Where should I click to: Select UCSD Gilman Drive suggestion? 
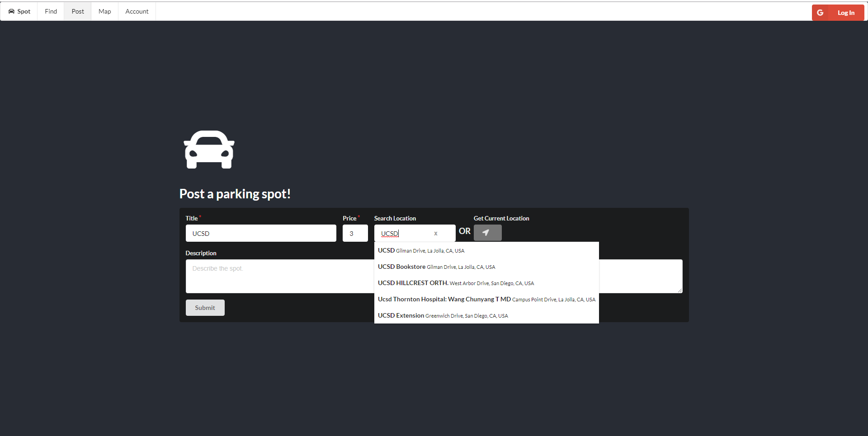[486, 250]
